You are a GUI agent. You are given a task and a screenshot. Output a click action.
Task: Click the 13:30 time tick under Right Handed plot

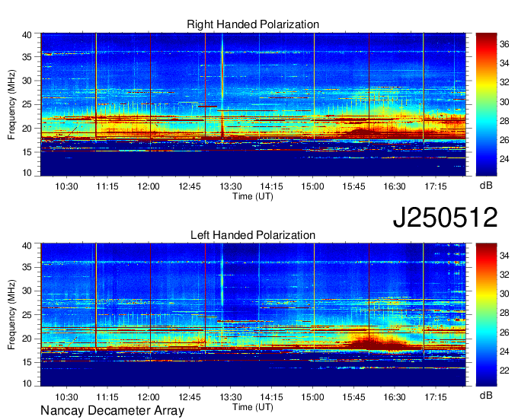(x=231, y=186)
